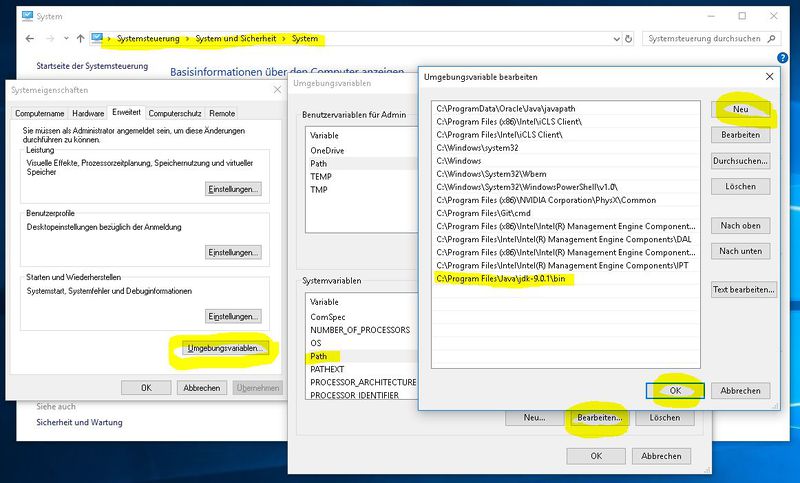Select the Erweitert tab
Viewport: 800px width, 483px height.
[x=126, y=112]
